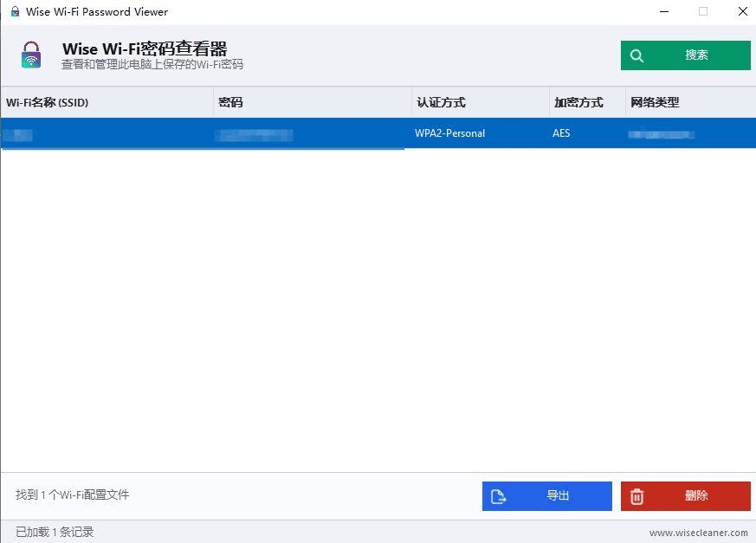This screenshot has width=756, height=543.
Task: Click the green 搜索 search button
Action: click(x=685, y=55)
